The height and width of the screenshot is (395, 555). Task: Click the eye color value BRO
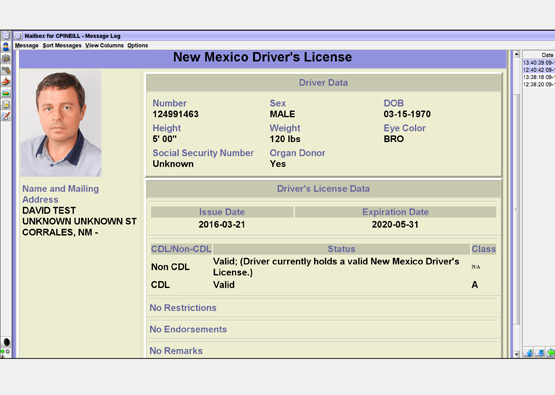pyautogui.click(x=394, y=139)
